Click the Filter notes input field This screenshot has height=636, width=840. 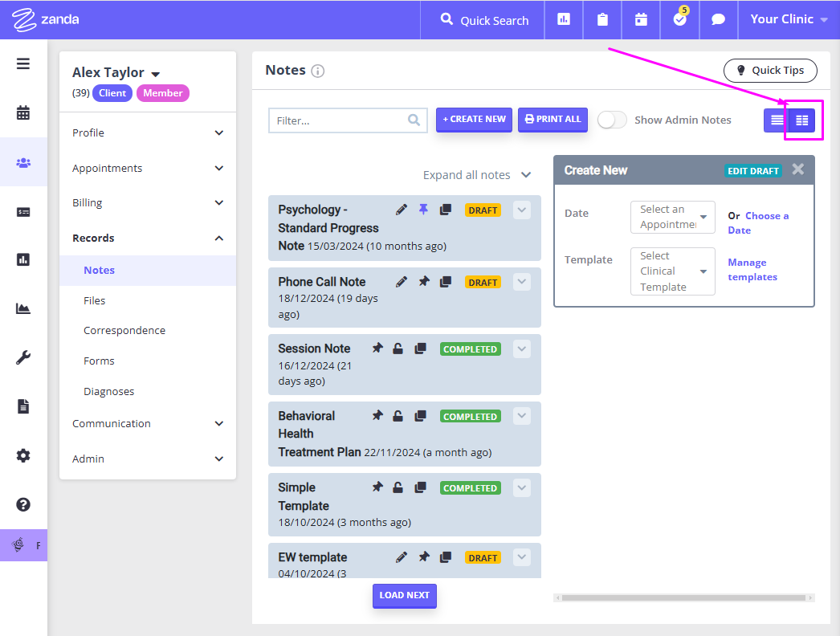tap(337, 120)
